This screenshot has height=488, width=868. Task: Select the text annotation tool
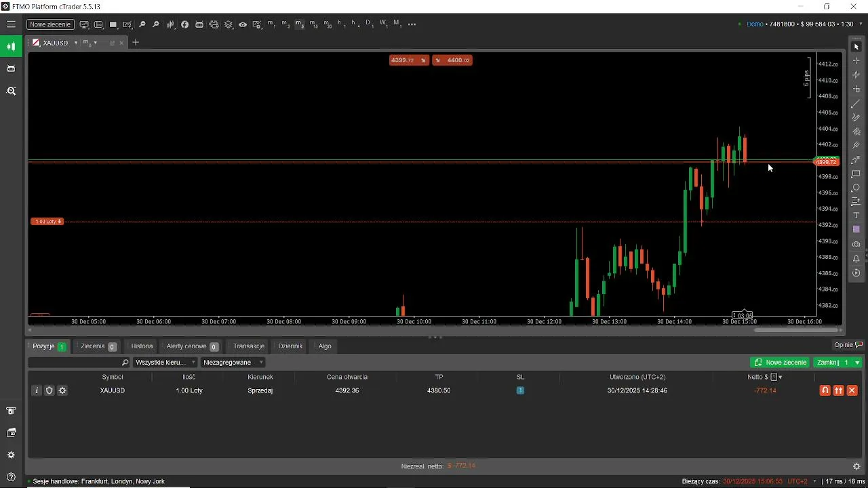[x=856, y=216]
